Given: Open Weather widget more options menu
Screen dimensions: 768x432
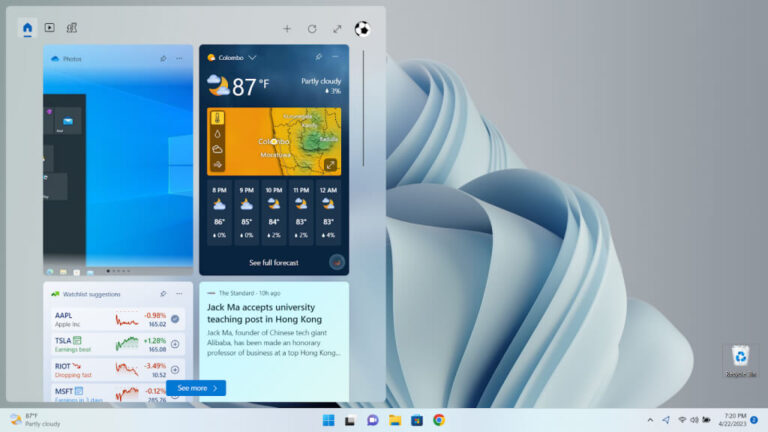Looking at the screenshot, I should [336, 57].
